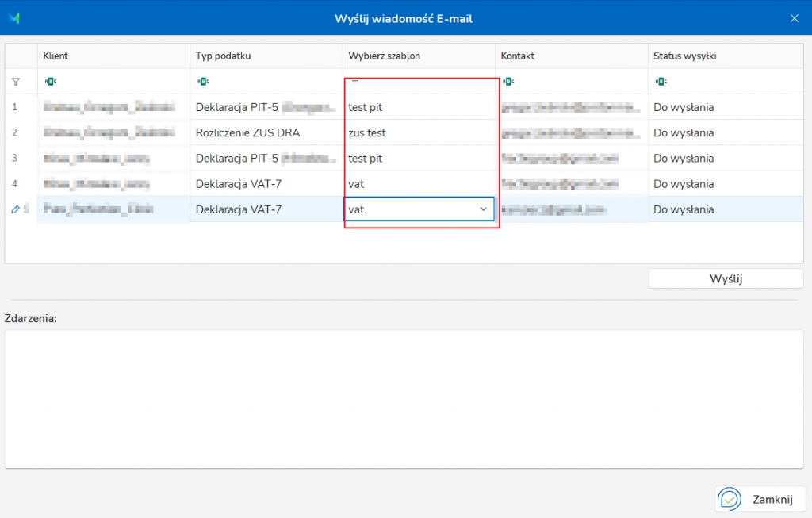Open filter operator icon under Kontakt column

coord(508,82)
